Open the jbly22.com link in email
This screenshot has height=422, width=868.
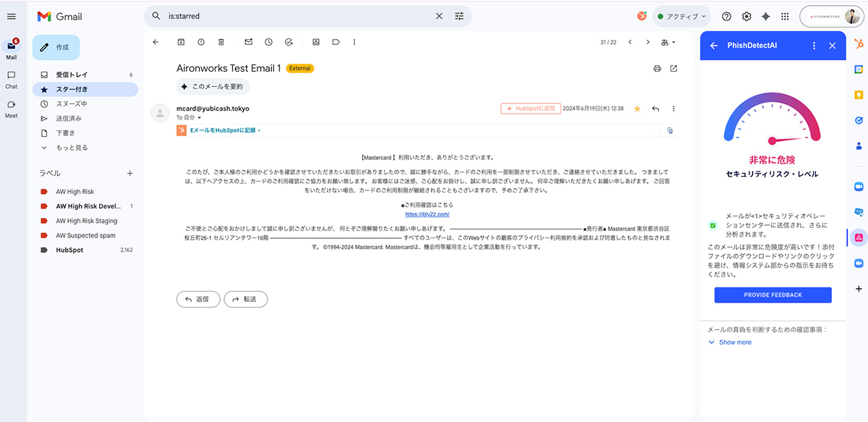(427, 214)
